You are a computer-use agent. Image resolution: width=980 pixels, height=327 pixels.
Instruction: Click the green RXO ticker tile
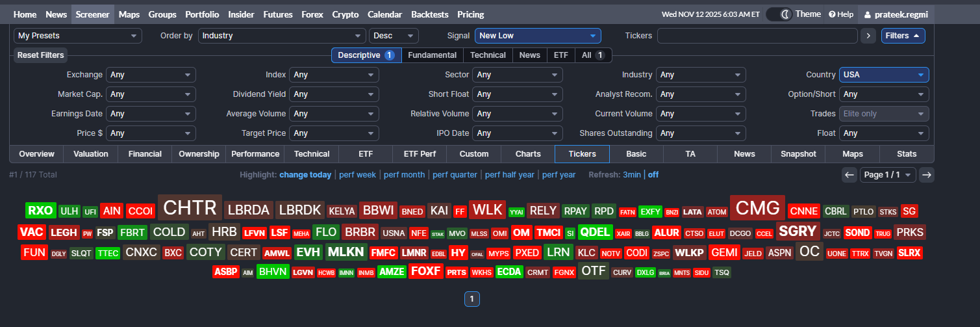tap(41, 211)
